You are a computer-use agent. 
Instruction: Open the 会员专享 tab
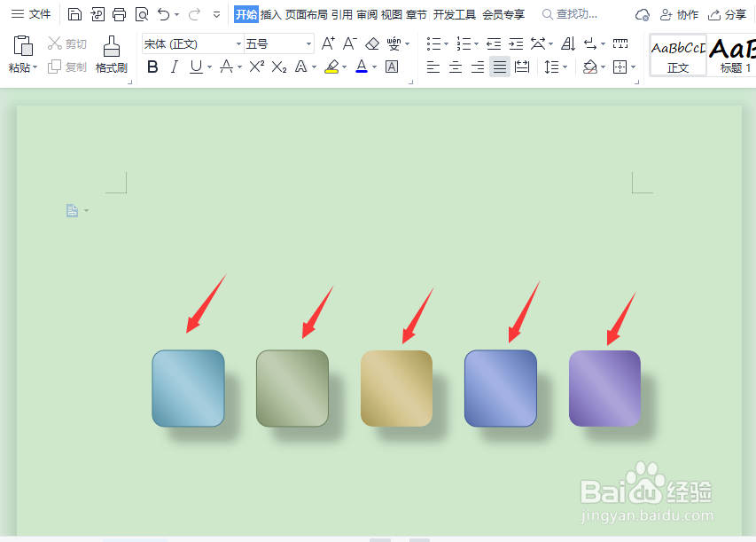point(503,14)
